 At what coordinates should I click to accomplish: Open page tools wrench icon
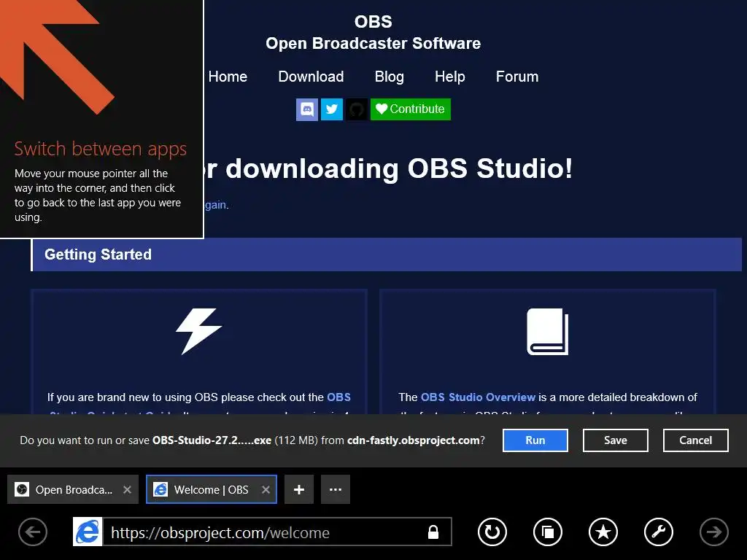click(x=659, y=532)
